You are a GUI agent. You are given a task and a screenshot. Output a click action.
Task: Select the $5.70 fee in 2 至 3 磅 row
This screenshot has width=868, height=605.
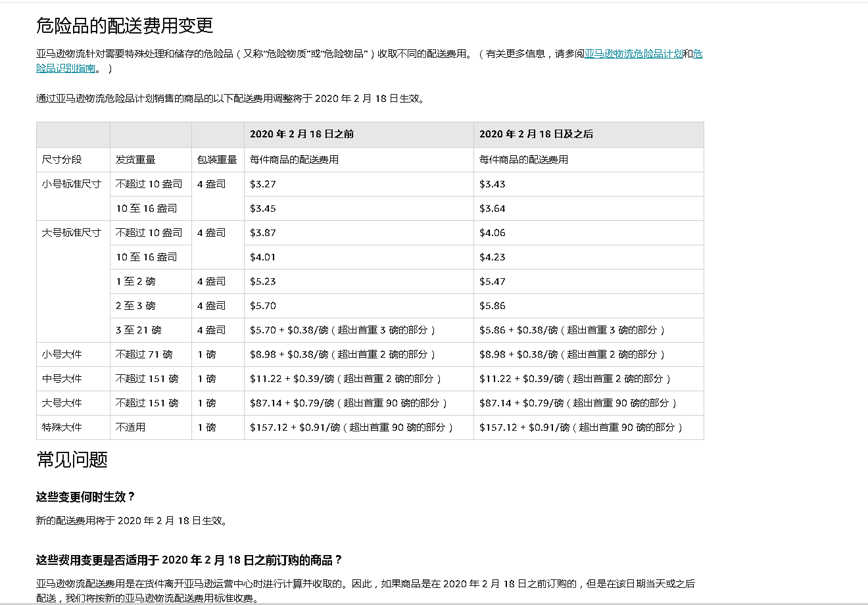coord(359,306)
